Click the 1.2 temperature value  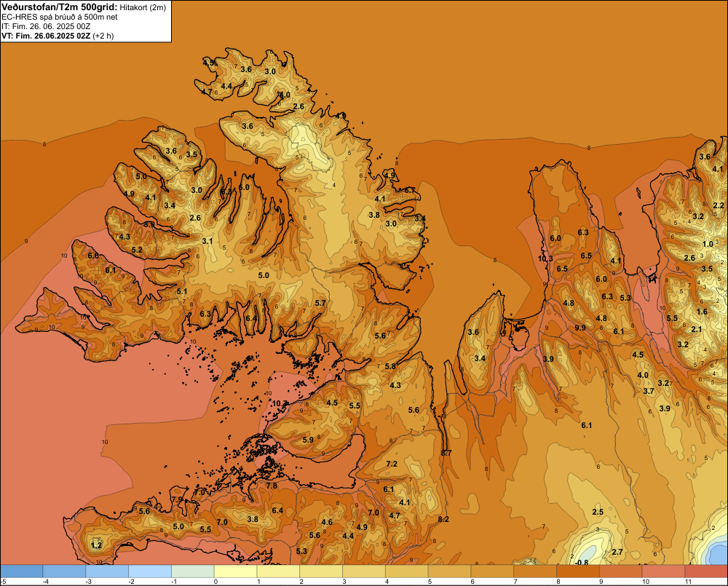(x=97, y=545)
